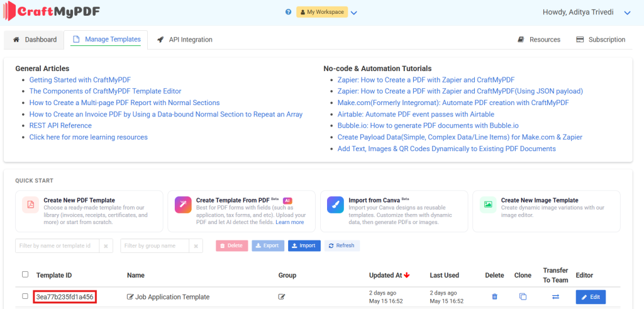Viewport: 644px width, 309px height.
Task: Open the Zapier JSON payload tutorial link
Action: [460, 91]
